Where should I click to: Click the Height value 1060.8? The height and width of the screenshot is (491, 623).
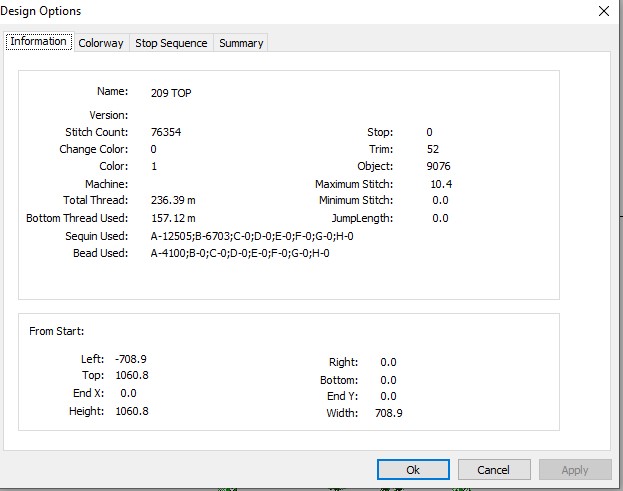tap(132, 411)
